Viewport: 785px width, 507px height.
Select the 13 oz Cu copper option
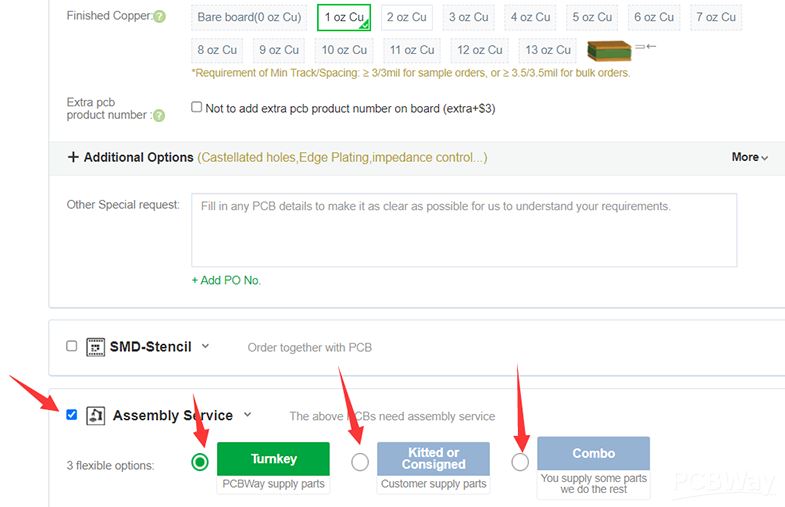coord(548,50)
